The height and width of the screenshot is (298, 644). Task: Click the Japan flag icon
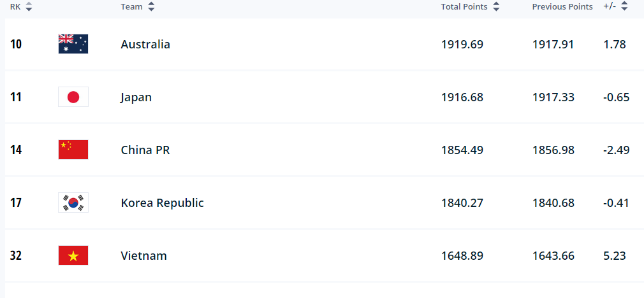[x=73, y=97]
